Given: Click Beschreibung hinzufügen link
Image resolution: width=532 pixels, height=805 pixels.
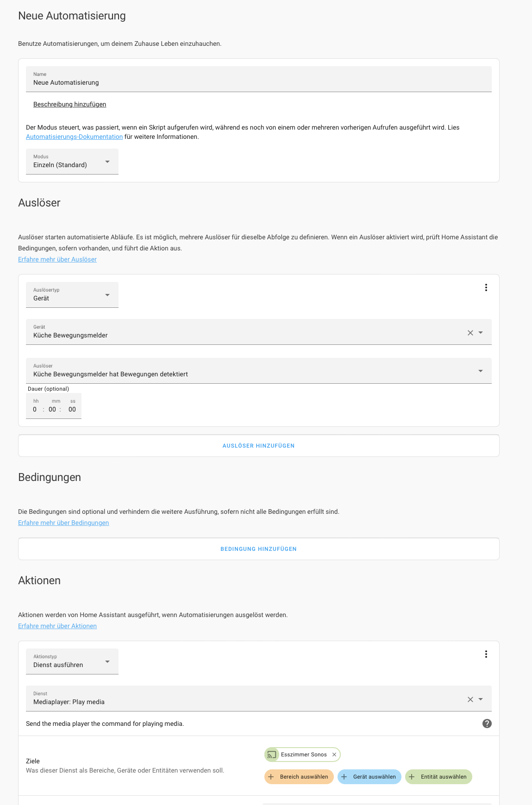Looking at the screenshot, I should pyautogui.click(x=69, y=104).
